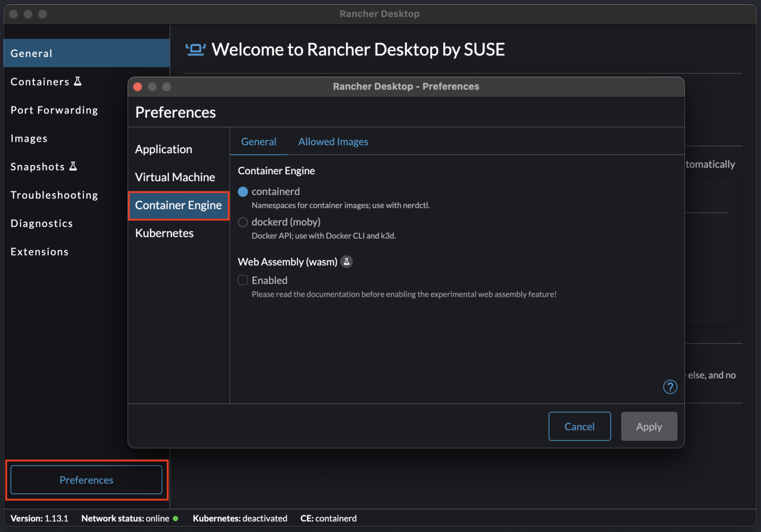The height and width of the screenshot is (532, 761).
Task: Open the Port Forwarding page
Action: click(x=54, y=110)
